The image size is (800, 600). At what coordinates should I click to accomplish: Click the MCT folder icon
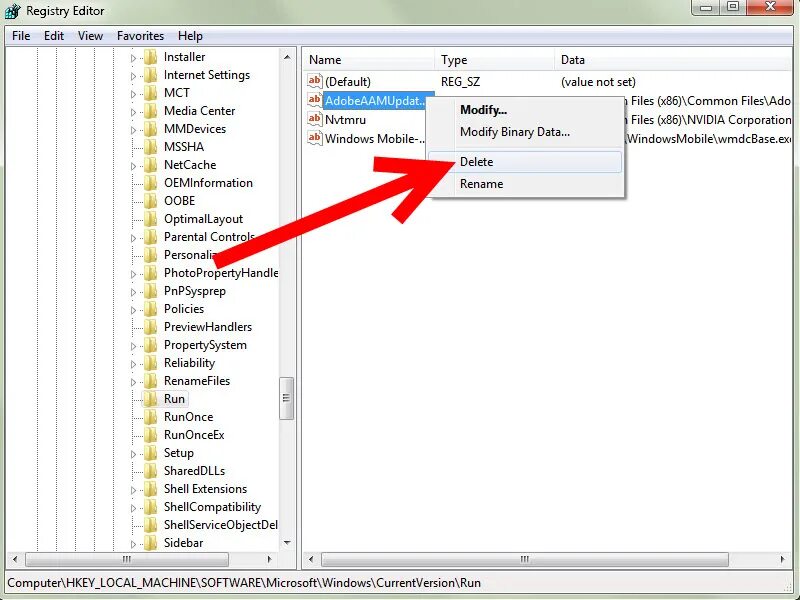[150, 93]
